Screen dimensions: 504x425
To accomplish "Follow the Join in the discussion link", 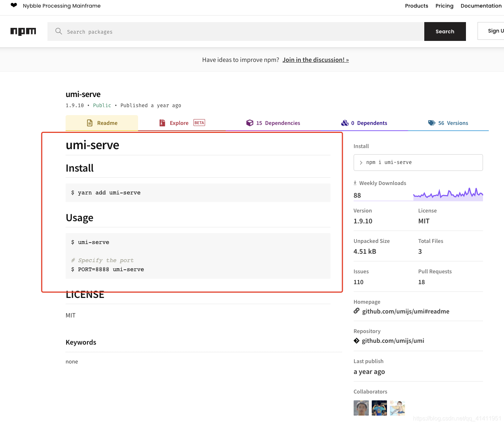I will [x=316, y=60].
